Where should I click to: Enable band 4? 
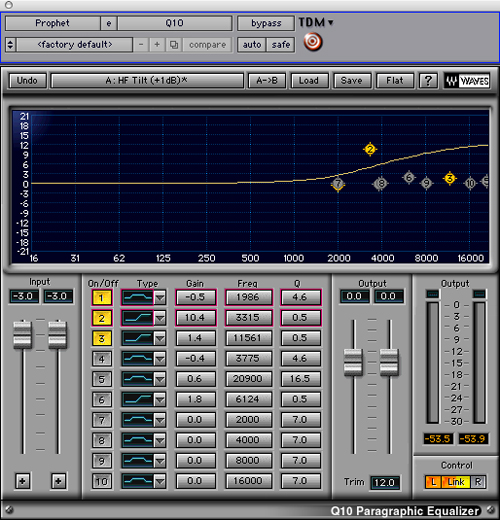(102, 359)
